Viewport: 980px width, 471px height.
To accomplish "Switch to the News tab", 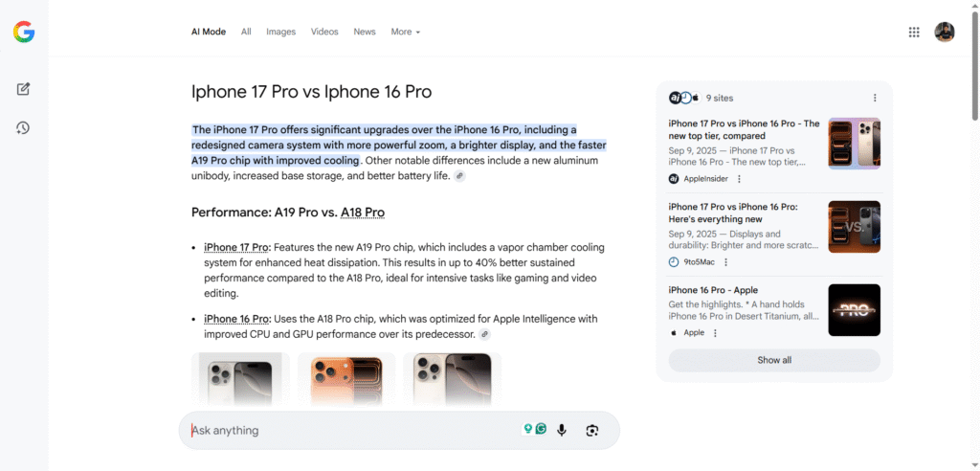I will click(365, 32).
